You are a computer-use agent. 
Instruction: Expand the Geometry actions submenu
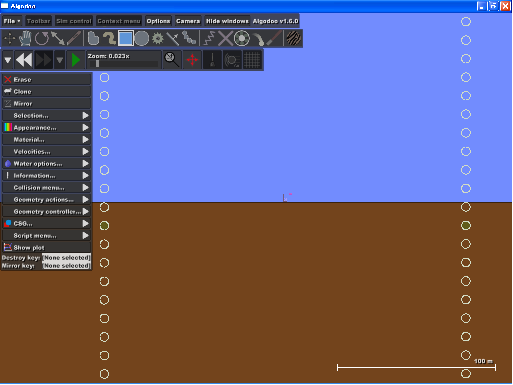[47, 200]
